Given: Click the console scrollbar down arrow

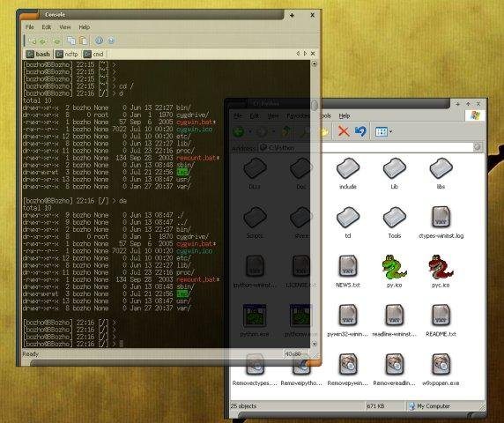Looking at the screenshot, I should coord(315,344).
